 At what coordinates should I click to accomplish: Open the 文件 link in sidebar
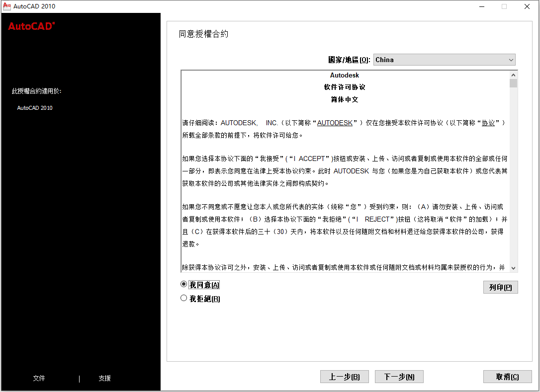click(x=39, y=378)
